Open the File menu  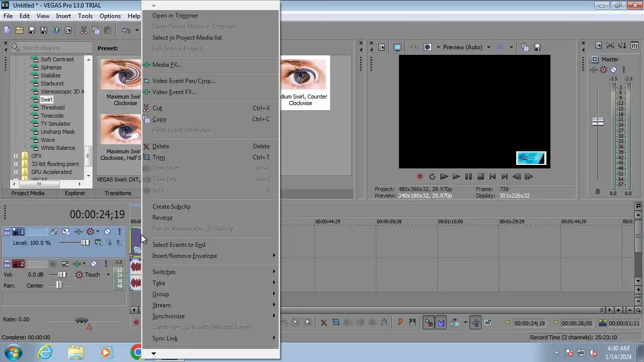coord(8,16)
